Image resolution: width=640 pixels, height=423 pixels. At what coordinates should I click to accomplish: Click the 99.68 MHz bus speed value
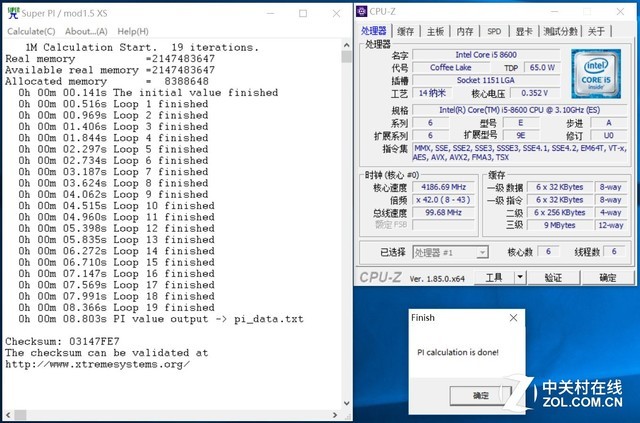point(444,212)
